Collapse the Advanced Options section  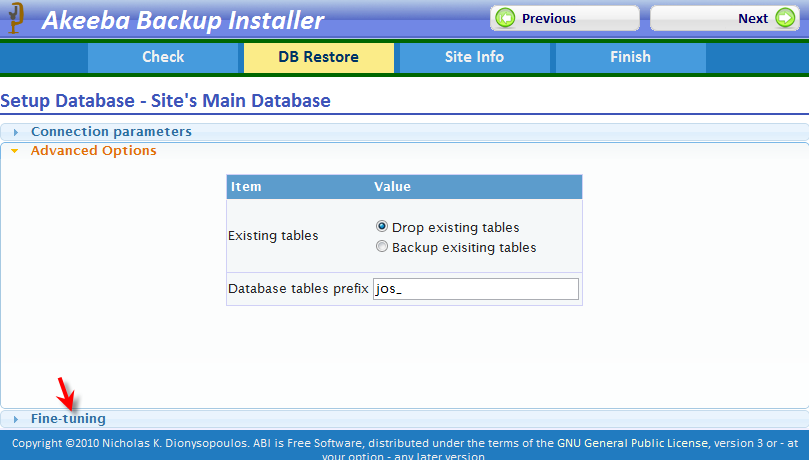pyautogui.click(x=404, y=151)
